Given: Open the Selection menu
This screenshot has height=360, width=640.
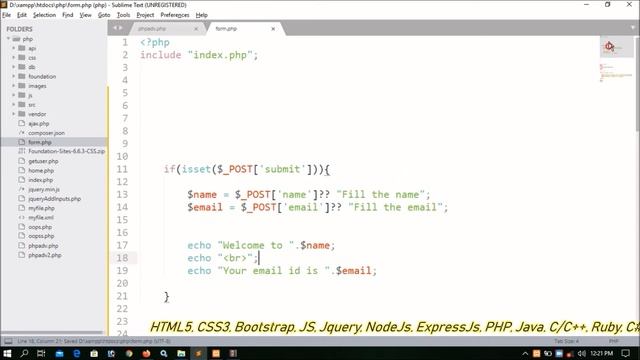Looking at the screenshot, I should 44,15.
